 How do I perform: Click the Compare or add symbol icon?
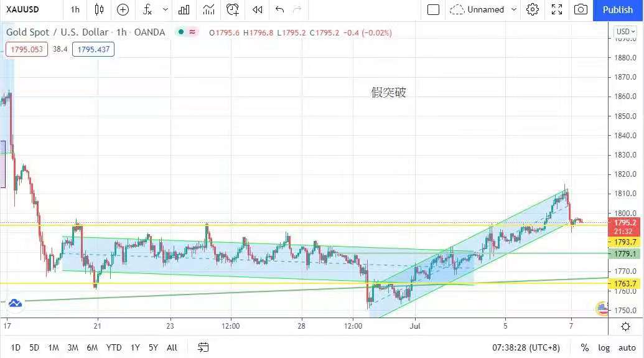coord(123,9)
